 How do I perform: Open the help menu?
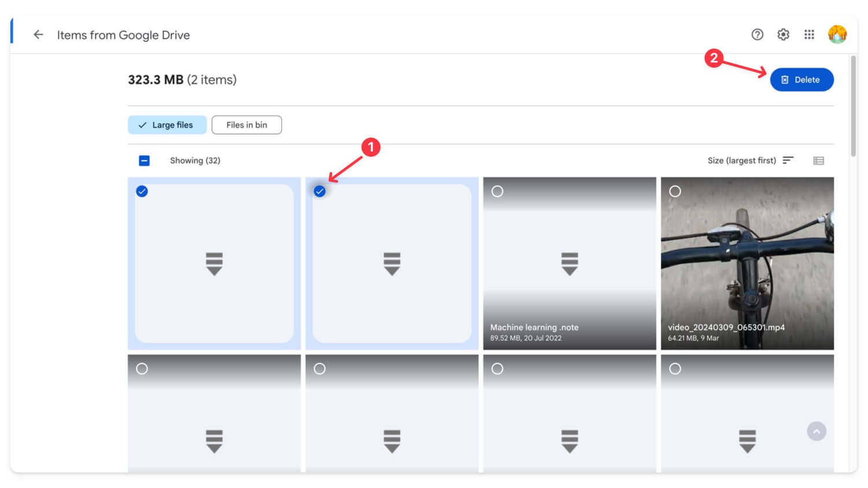757,34
